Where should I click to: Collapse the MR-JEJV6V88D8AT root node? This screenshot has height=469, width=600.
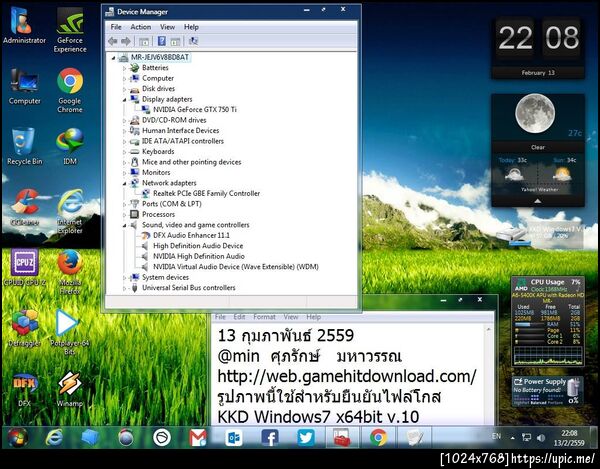113,58
